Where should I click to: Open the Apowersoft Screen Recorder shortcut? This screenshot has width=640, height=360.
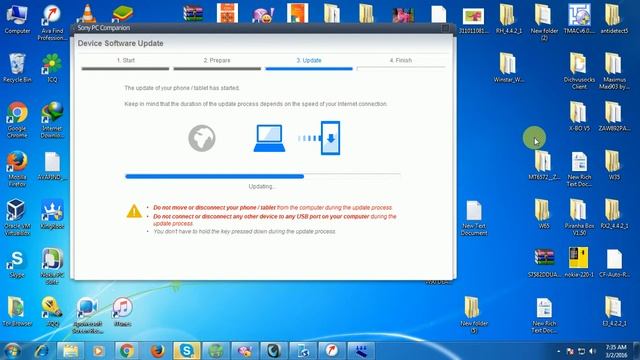[x=87, y=316]
